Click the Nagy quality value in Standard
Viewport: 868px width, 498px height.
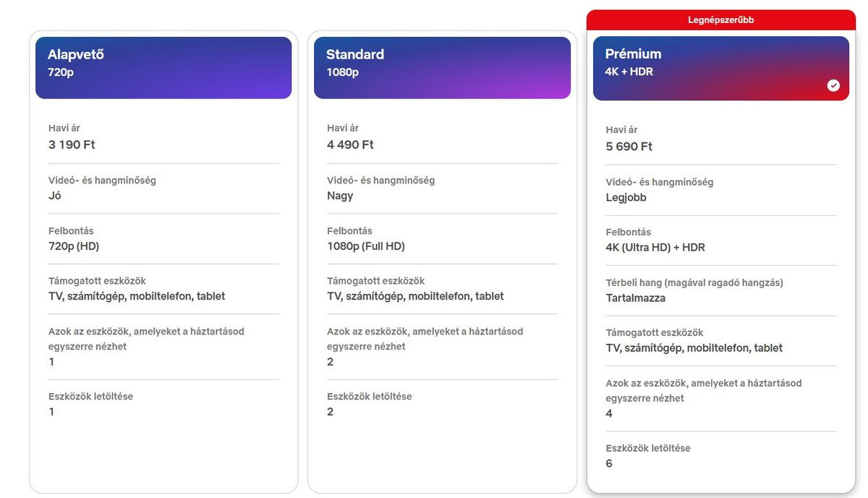pyautogui.click(x=340, y=195)
